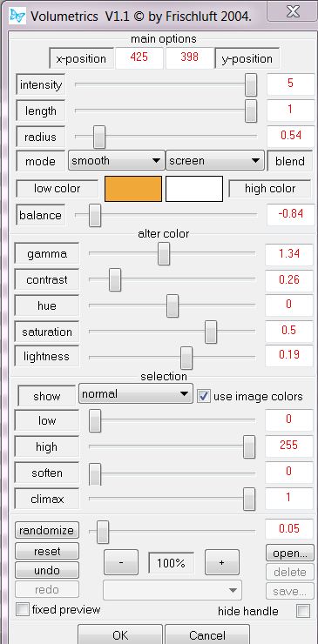
Task: Click the Cancel button
Action: coord(207,634)
